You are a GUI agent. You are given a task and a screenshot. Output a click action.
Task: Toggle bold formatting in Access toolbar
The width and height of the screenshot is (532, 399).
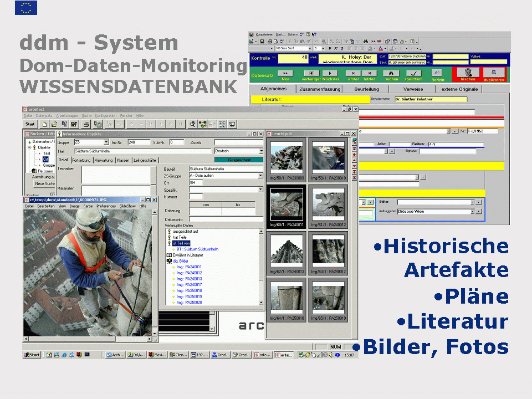tap(329, 48)
